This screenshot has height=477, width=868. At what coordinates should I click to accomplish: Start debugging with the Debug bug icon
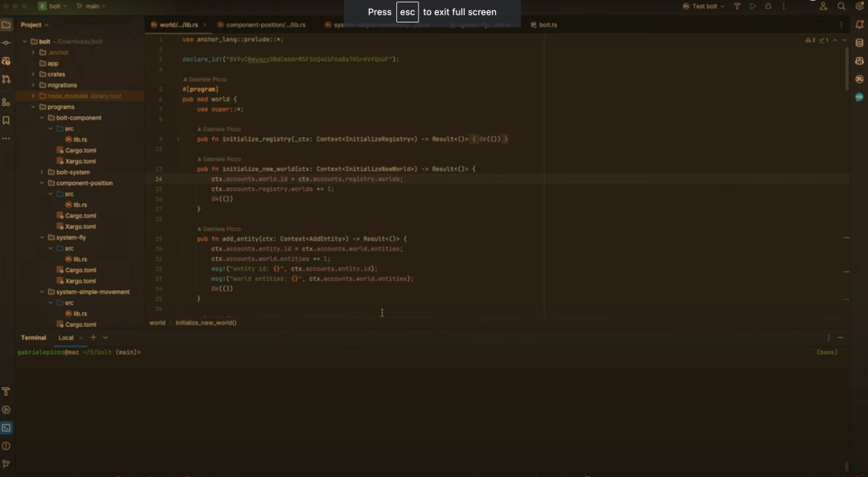tap(768, 6)
